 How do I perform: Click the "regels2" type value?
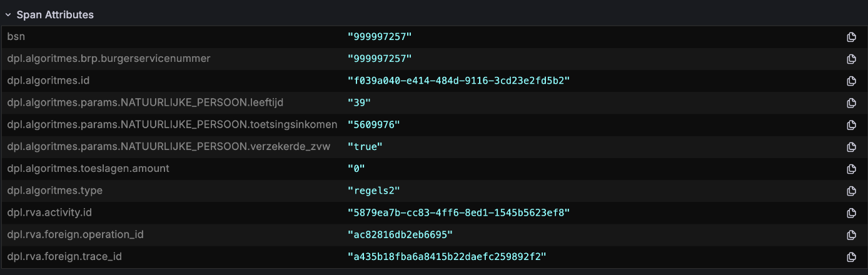pos(373,191)
